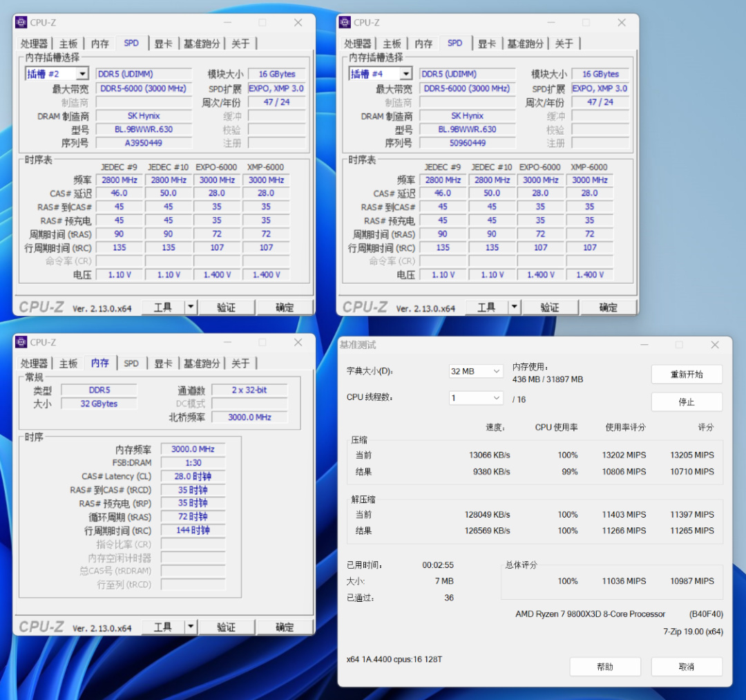
Task: Open 关于 tab in slot #2 window
Action: tap(240, 44)
